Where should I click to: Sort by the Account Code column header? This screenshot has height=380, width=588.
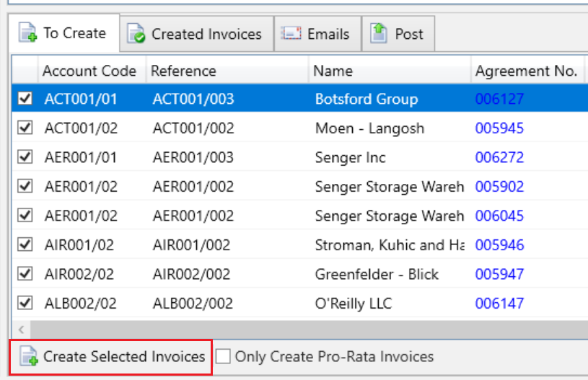click(x=89, y=71)
